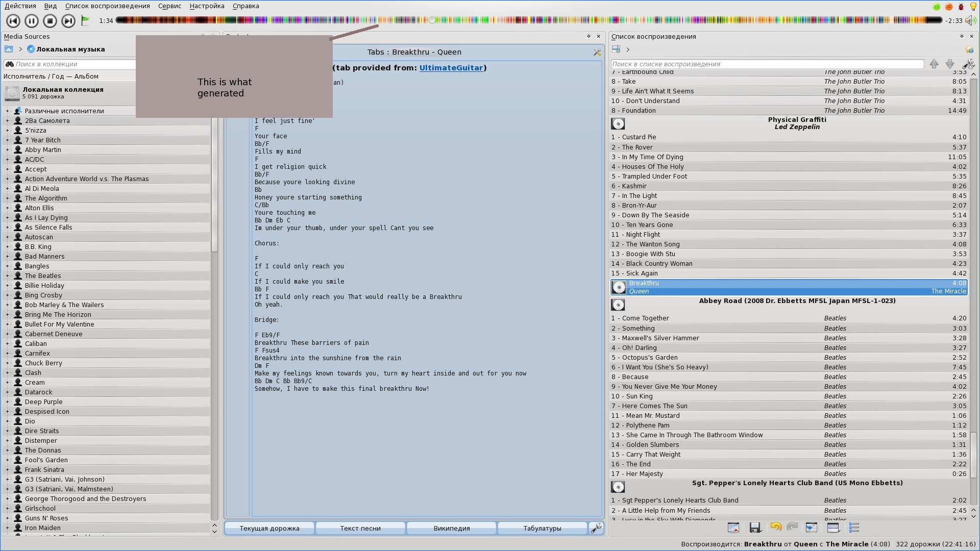Image resolution: width=980 pixels, height=551 pixels.
Task: Click the edit queue list icon
Action: coord(854,528)
